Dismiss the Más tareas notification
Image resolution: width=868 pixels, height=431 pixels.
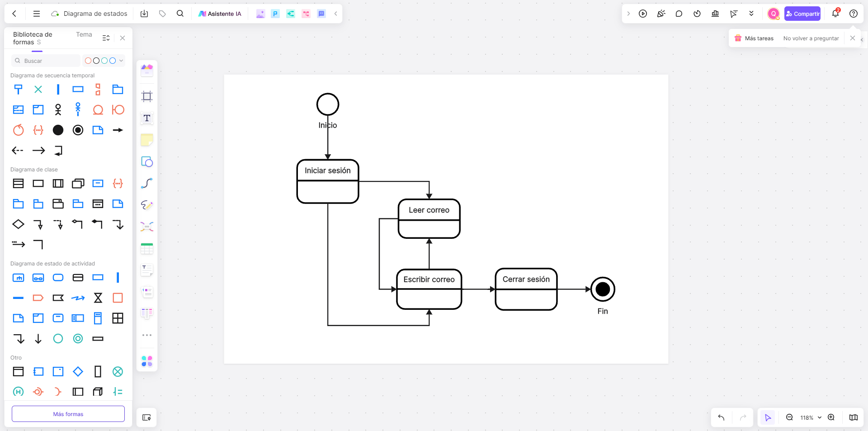(x=853, y=38)
